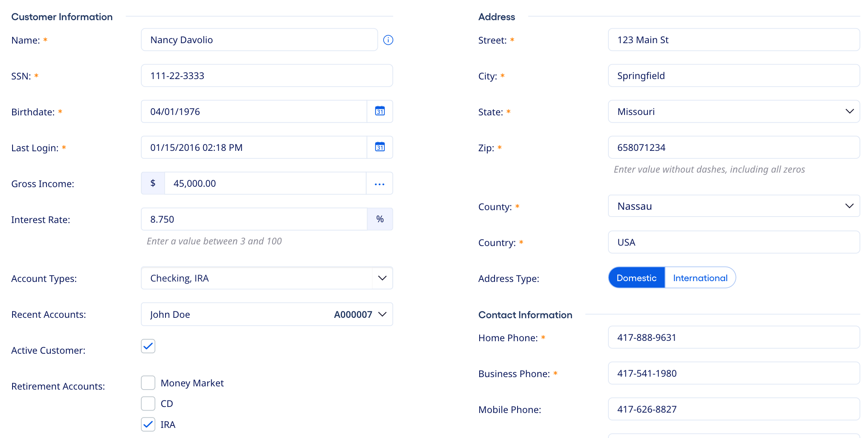
Task: Open the Account Types dropdown
Action: 382,278
